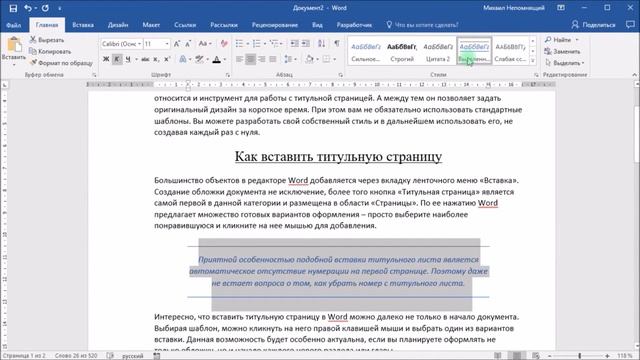Open Font dialog launcher
The width and height of the screenshot is (640, 360).
(228, 75)
